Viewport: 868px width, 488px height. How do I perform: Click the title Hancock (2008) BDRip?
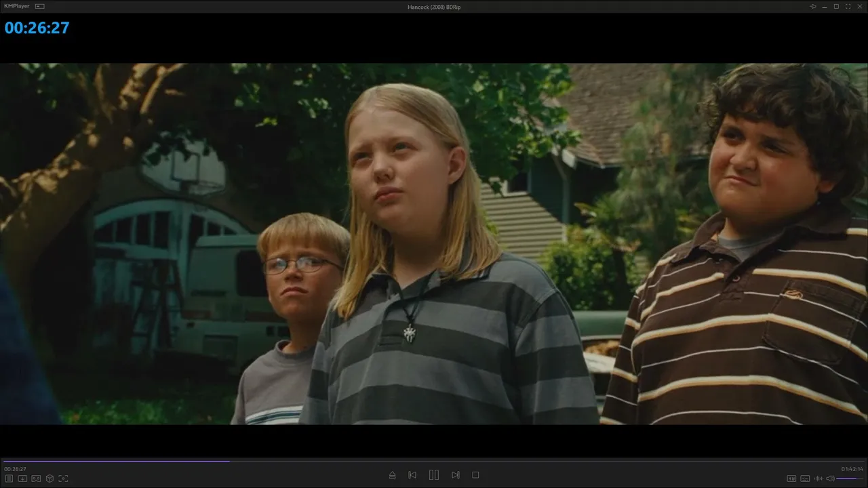point(434,7)
